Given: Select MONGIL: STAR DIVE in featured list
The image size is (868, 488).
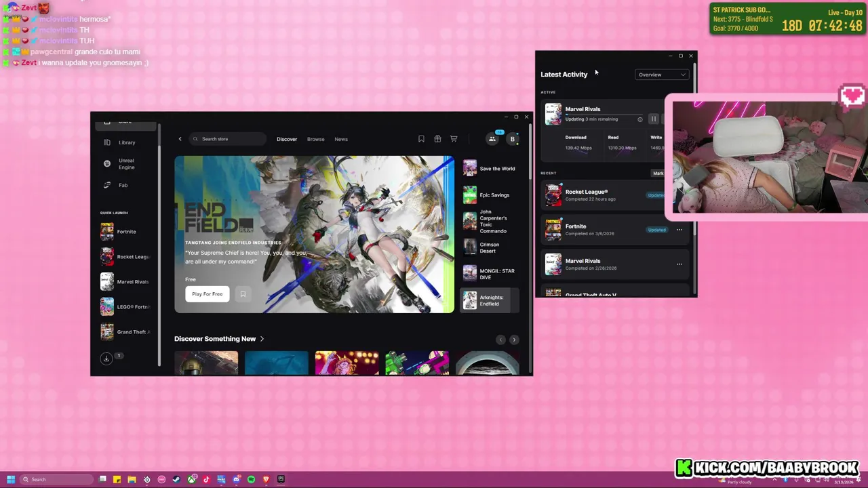Looking at the screenshot, I should [x=490, y=274].
